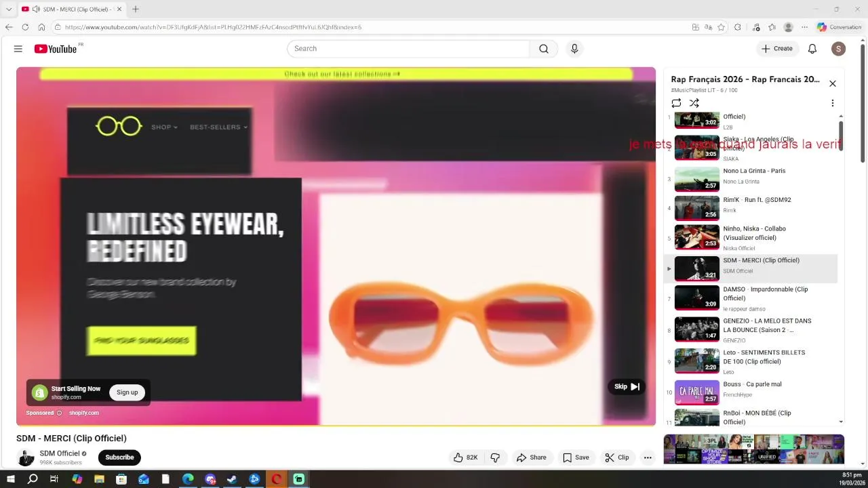The height and width of the screenshot is (488, 868).
Task: Open browser settings and more menu
Action: point(805,27)
